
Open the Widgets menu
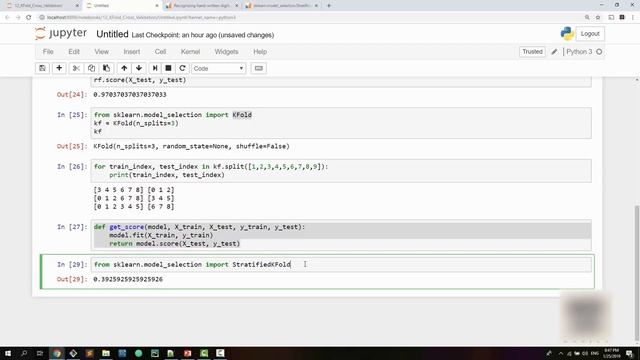(226, 52)
